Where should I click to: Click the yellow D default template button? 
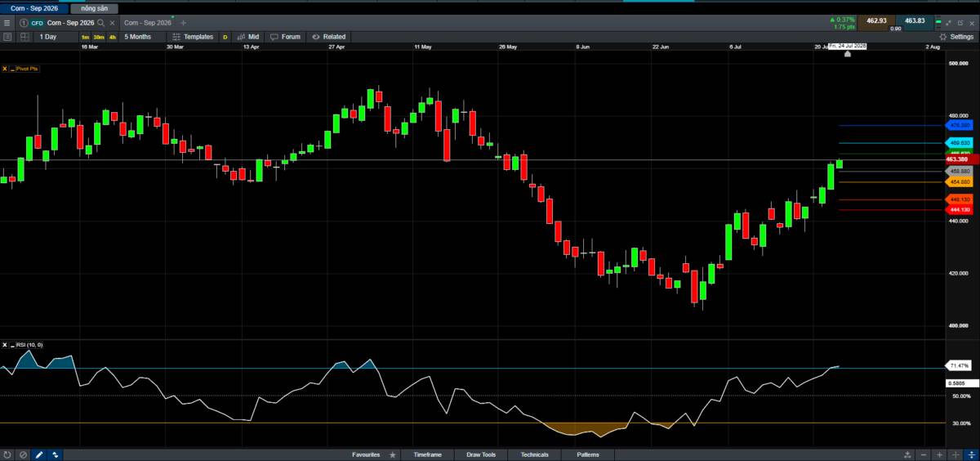[x=225, y=37]
